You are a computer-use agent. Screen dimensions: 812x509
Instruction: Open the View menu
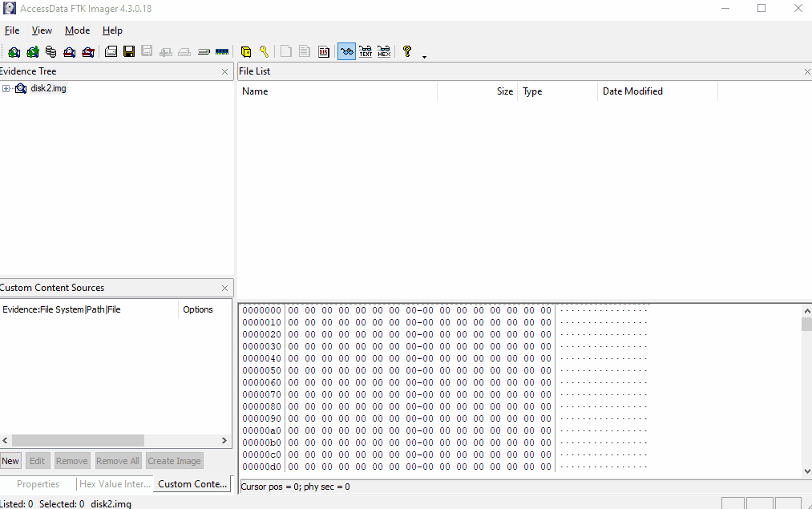pos(42,30)
